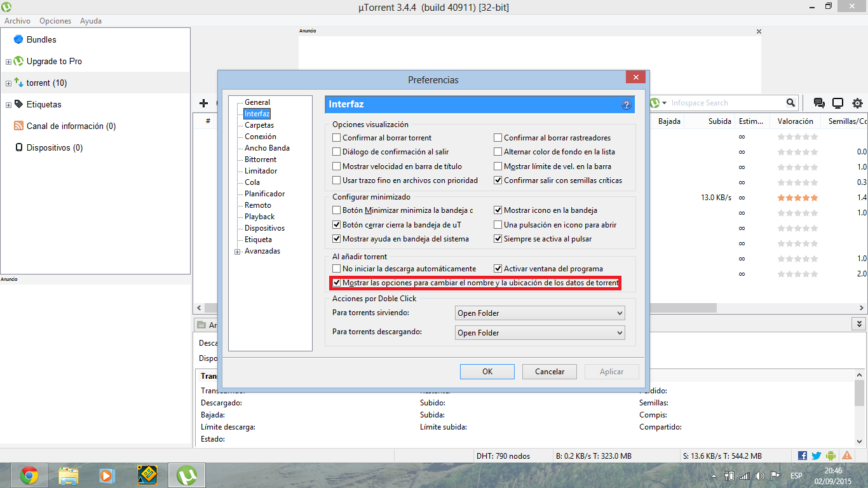Viewport: 868px width, 488px height.
Task: Click Aplicar in Preferencias dialog
Action: (612, 372)
